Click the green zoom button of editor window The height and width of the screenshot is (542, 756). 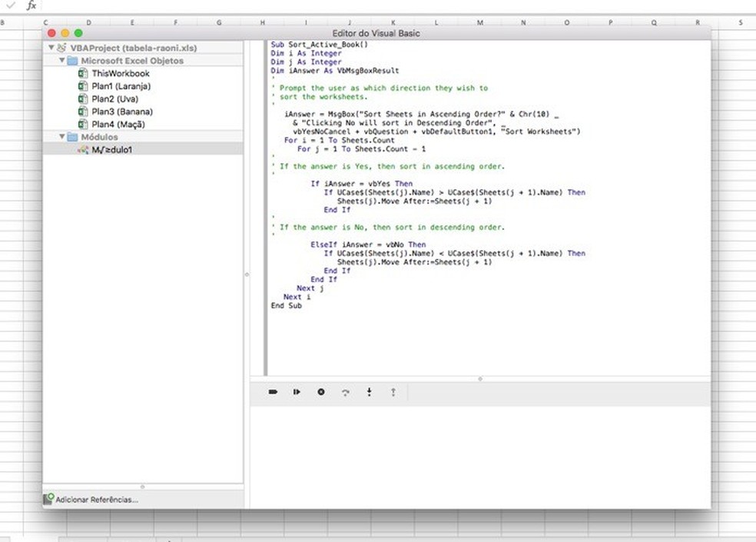pos(78,33)
